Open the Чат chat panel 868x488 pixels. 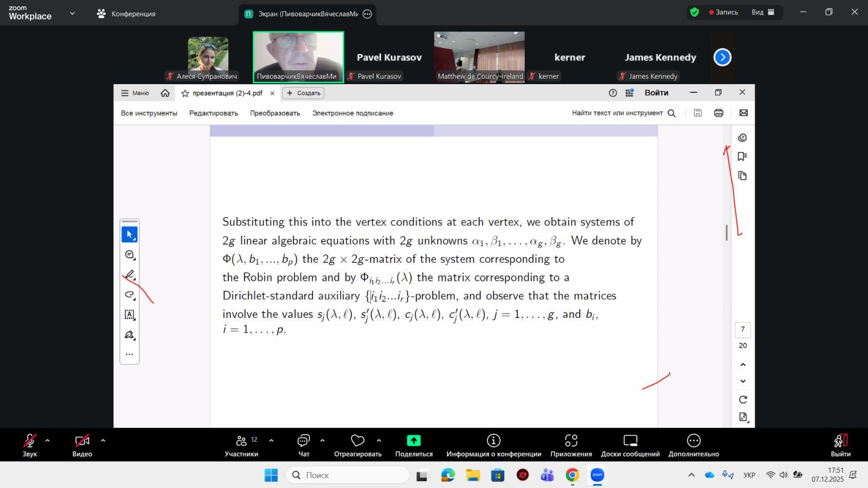(x=304, y=445)
